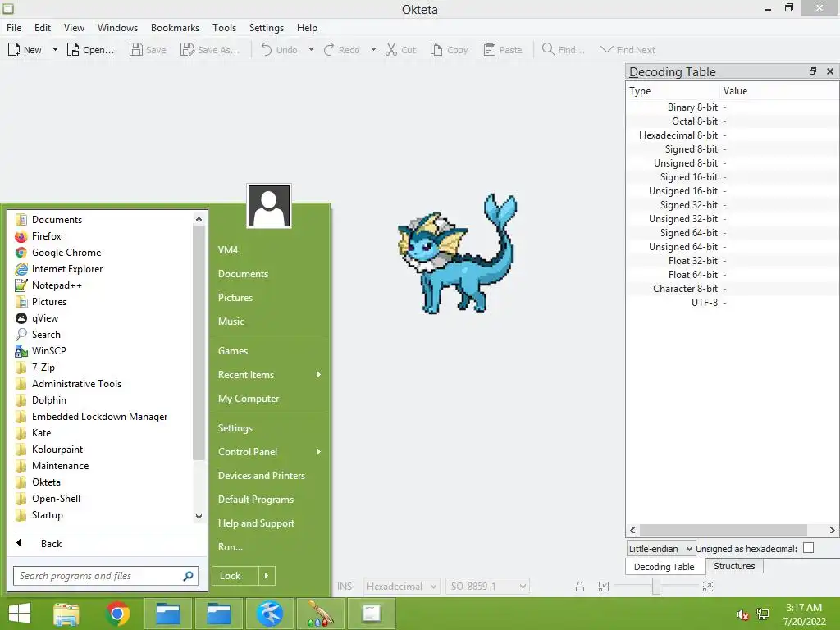
Task: Toggle Unsigned as hexadecimal checkbox
Action: click(x=808, y=547)
